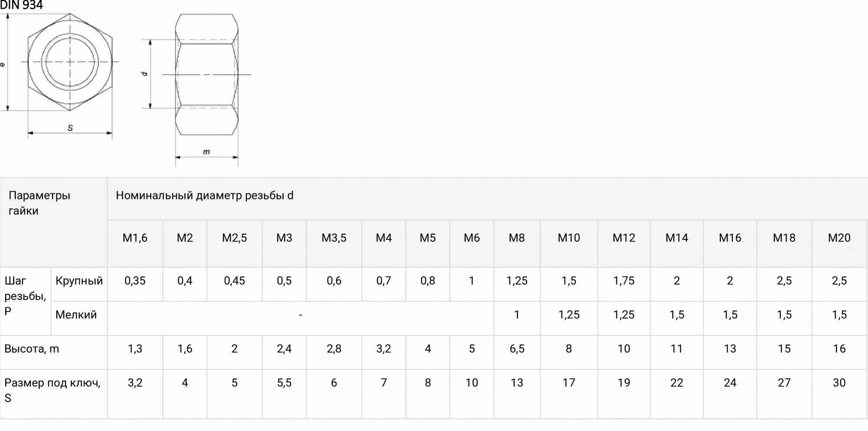Screen dimensions: 868x431
Task: Click the hex nut front view drawing
Action: point(70,62)
